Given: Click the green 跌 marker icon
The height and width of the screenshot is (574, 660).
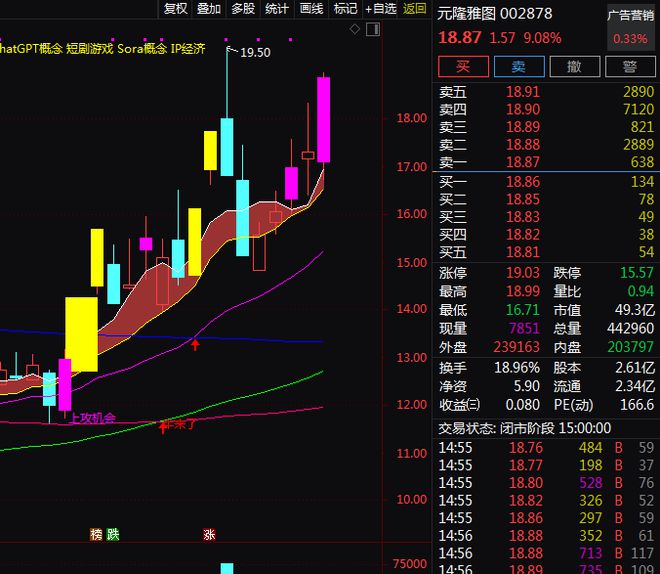Looking at the screenshot, I should 113,534.
